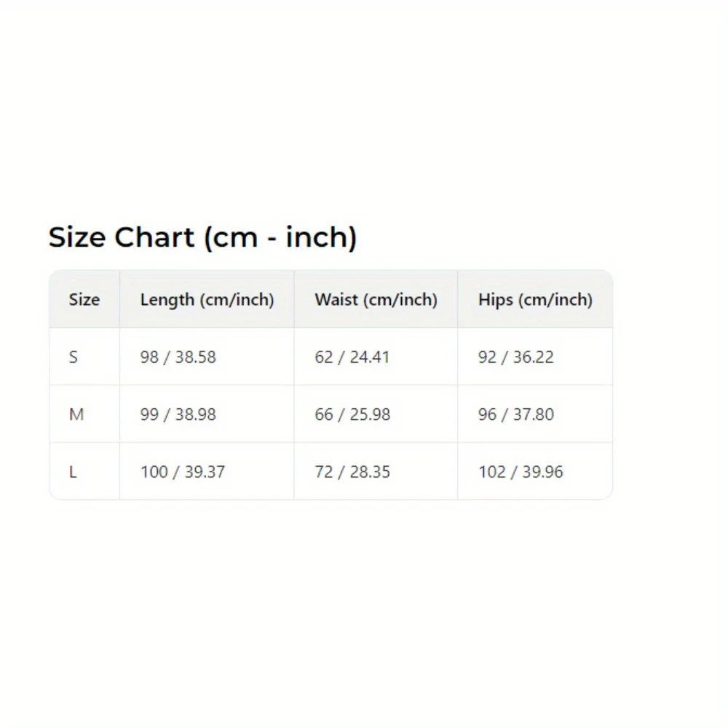The width and height of the screenshot is (728, 728).
Task: Click the S size label cell
Action: click(74, 357)
